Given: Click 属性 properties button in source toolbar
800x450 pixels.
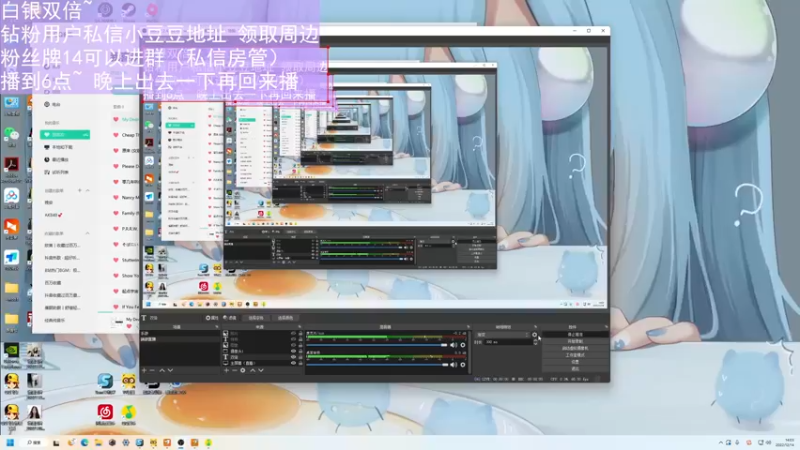Looking at the screenshot, I should point(212,317).
